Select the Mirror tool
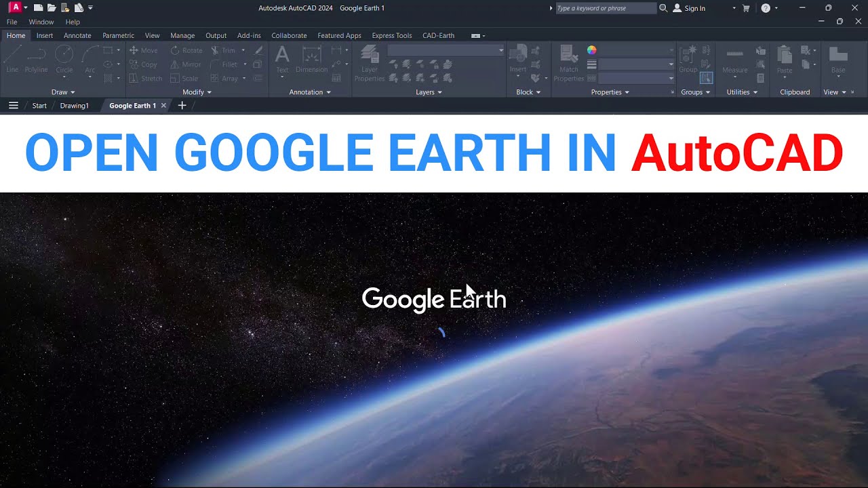Viewport: 868px width, 488px height. (x=186, y=64)
